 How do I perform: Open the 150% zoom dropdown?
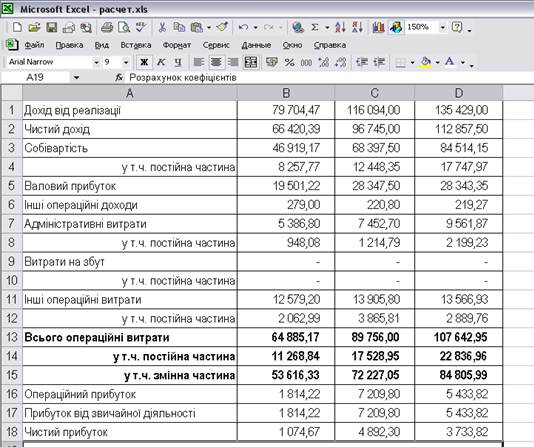coord(443,27)
